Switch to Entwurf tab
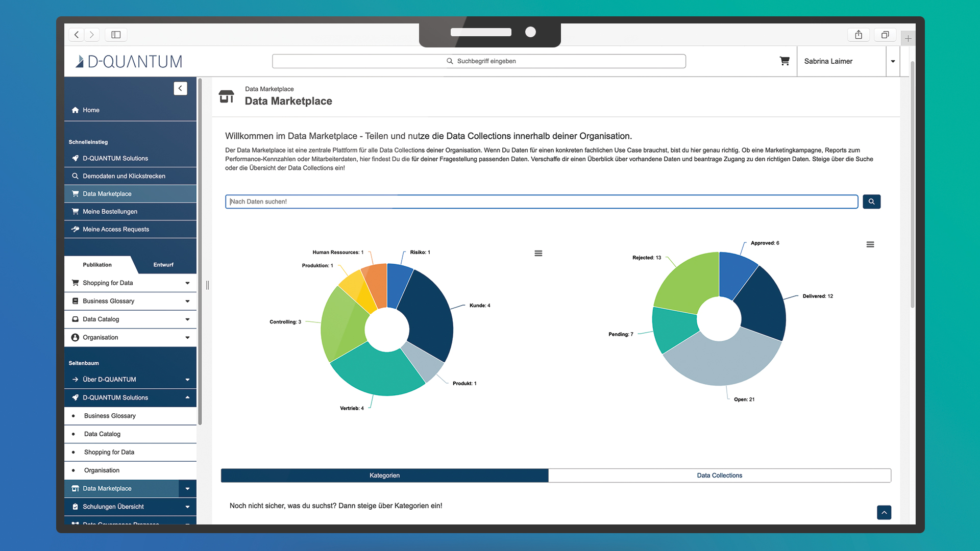980x551 pixels. [163, 265]
